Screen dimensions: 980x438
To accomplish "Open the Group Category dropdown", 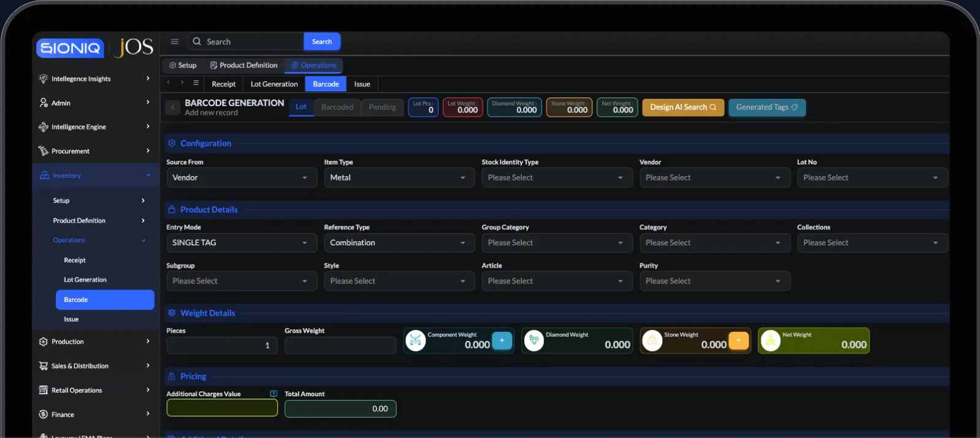I will [x=557, y=243].
